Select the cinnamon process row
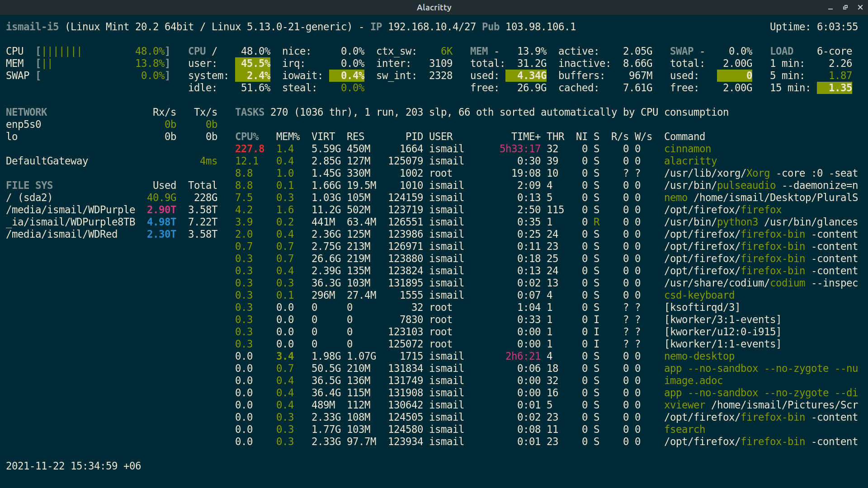868x488 pixels. (688, 148)
